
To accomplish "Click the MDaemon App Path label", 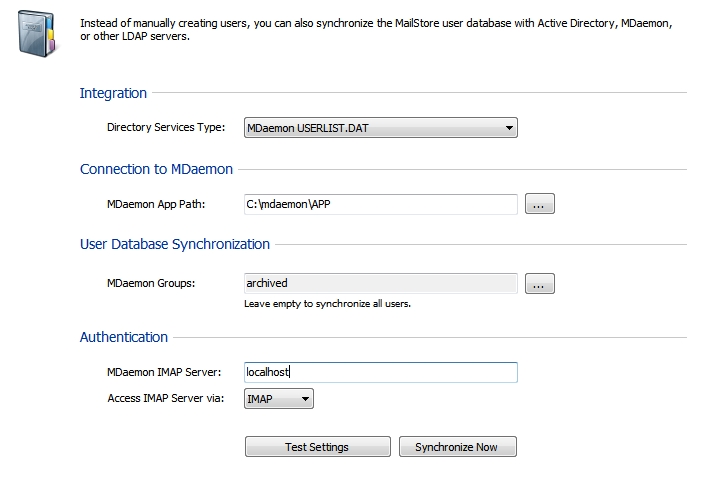I will click(x=156, y=204).
